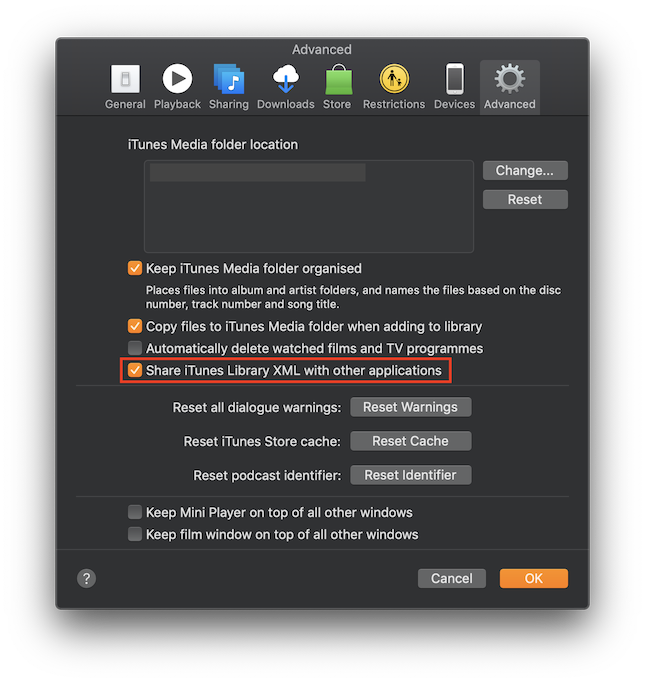Enable Automatically delete watched films
645x683 pixels.
pos(135,348)
